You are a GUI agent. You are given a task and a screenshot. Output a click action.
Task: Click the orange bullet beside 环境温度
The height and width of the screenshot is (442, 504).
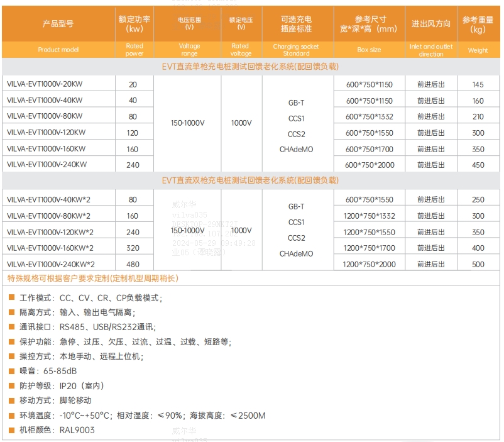tap(12, 416)
